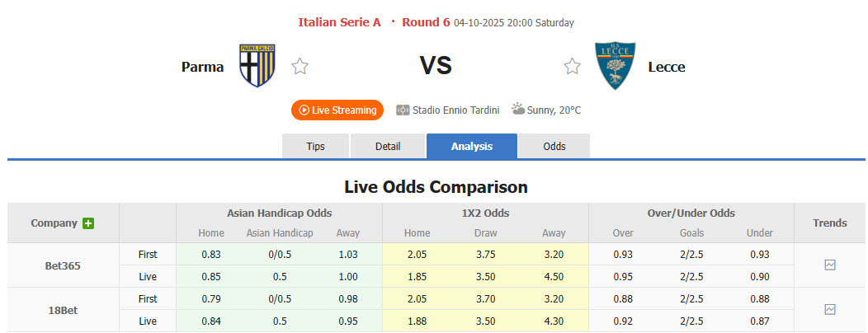Open the Detail tab

(x=388, y=146)
